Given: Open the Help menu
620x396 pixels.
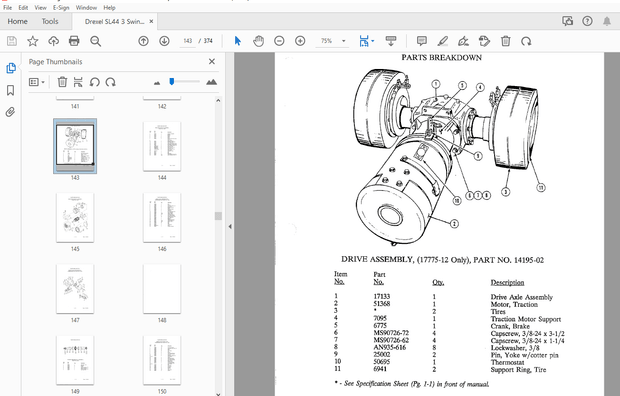Looking at the screenshot, I should pyautogui.click(x=109, y=8).
